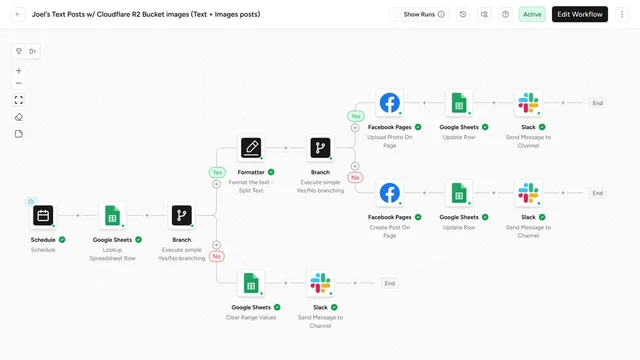This screenshot has width=640, height=360.
Task: Click the Edit Workflow button
Action: pos(580,14)
